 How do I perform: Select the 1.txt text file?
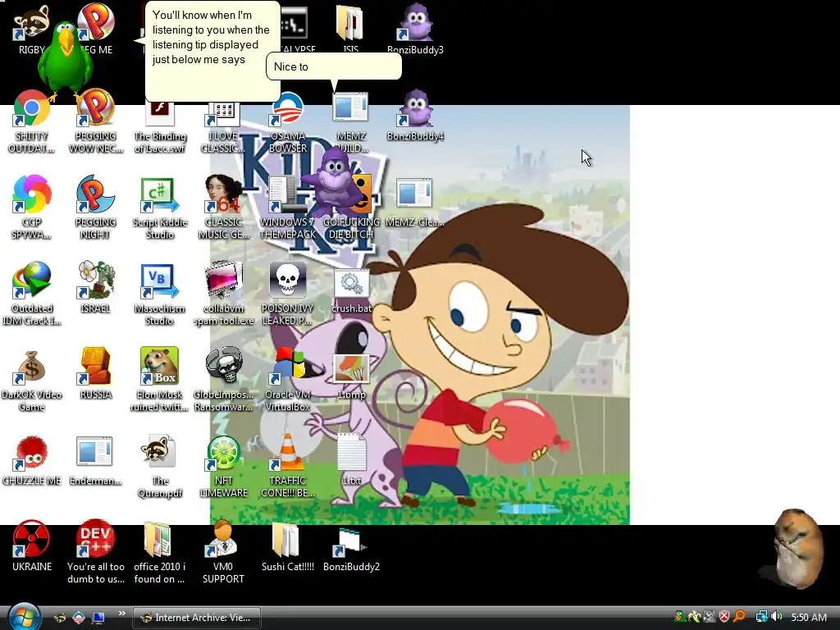pyautogui.click(x=351, y=461)
